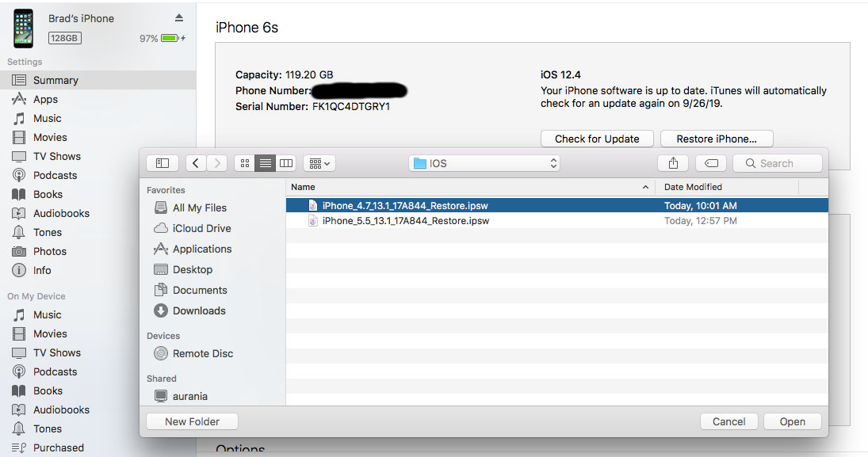Click the Photos camera icon
The height and width of the screenshot is (457, 868).
(x=19, y=251)
